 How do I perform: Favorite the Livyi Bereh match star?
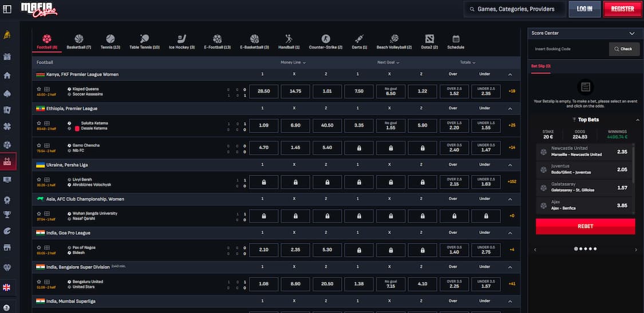[39, 179]
